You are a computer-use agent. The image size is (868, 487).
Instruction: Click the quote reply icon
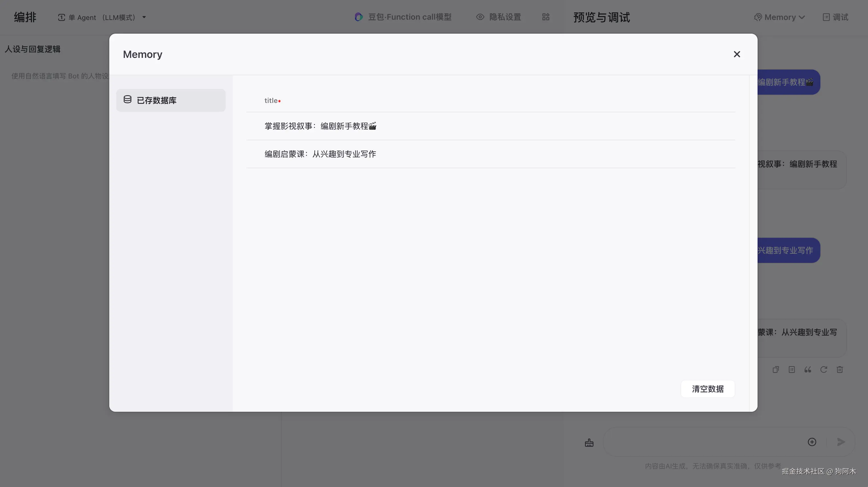coord(808,370)
